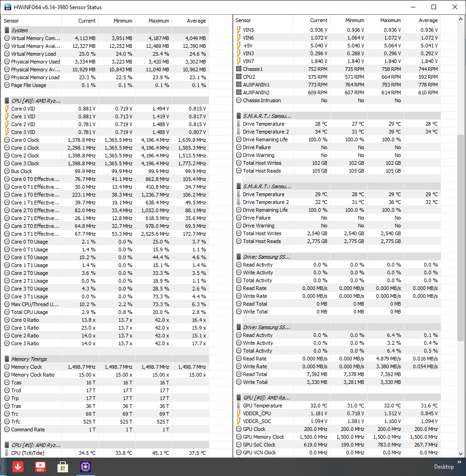Select the first Drive: Samsung SS... group header
466x476 pixels.
pos(337,257)
